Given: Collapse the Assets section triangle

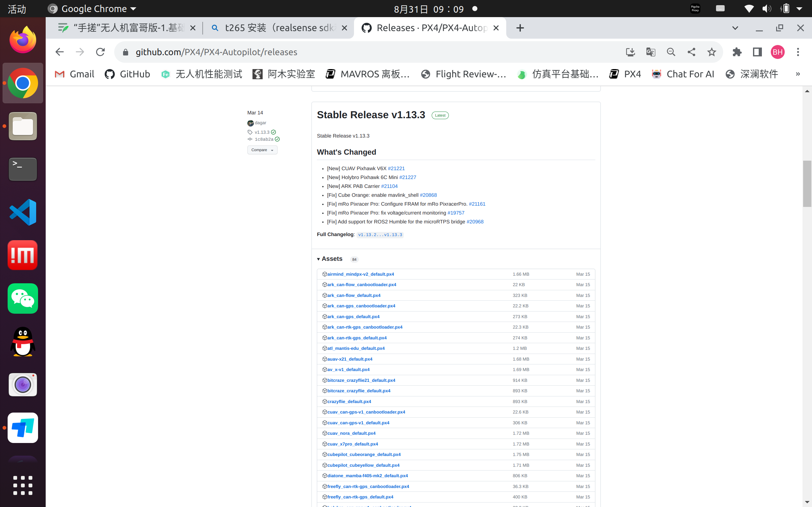Looking at the screenshot, I should coord(318,259).
